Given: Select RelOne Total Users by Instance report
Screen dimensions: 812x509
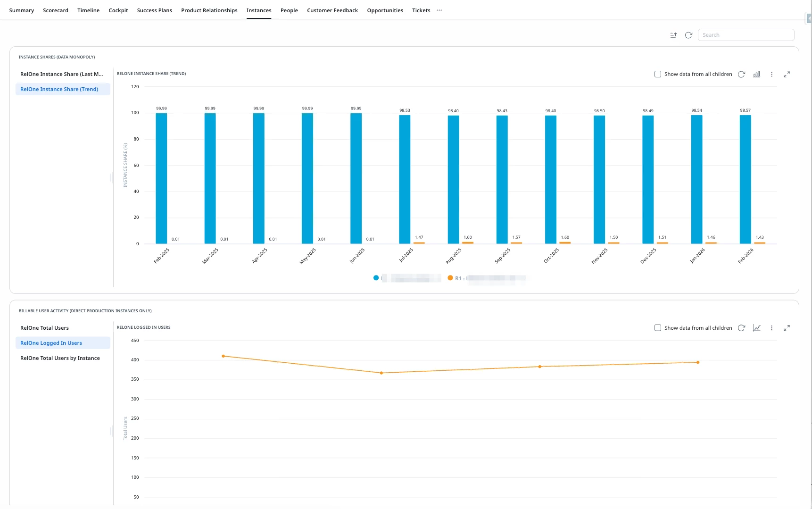Looking at the screenshot, I should [63, 358].
